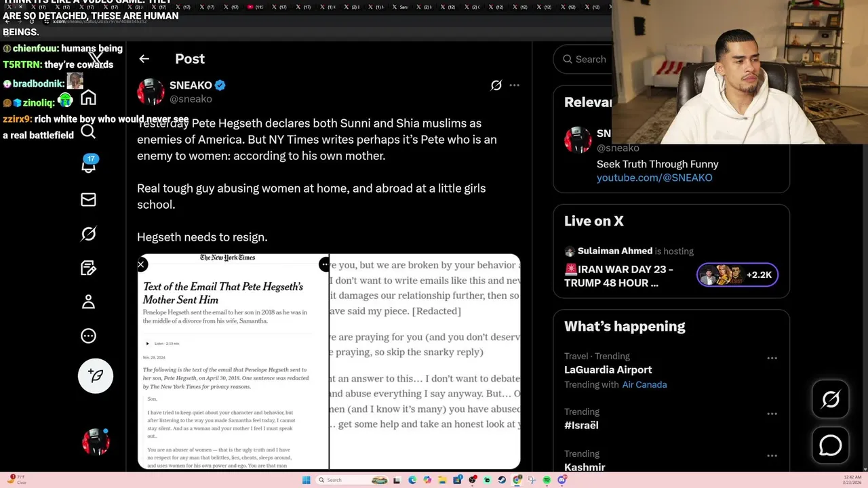This screenshot has width=868, height=488.
Task: Open File Explorer from taskbar
Action: tap(442, 480)
